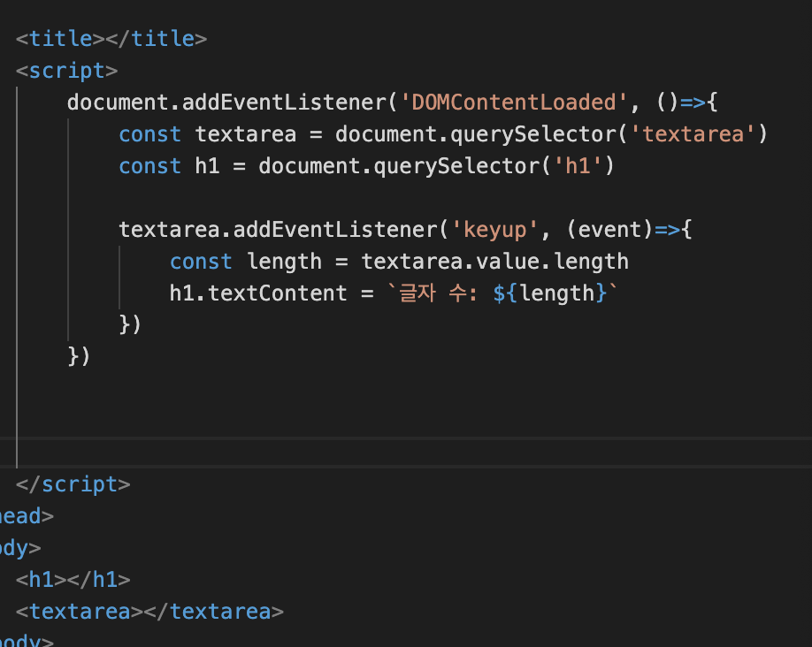Click the outer closing }) of DOMContentLoaded handler

(79, 357)
